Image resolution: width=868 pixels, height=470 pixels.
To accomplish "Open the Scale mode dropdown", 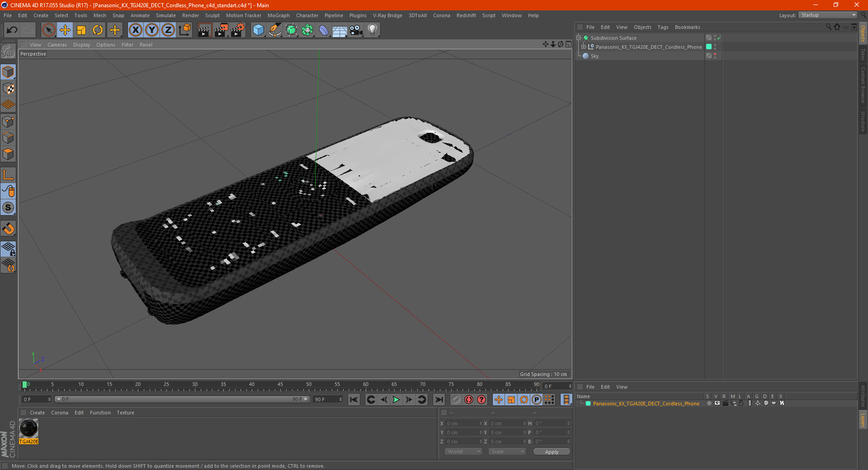I will 507,451.
